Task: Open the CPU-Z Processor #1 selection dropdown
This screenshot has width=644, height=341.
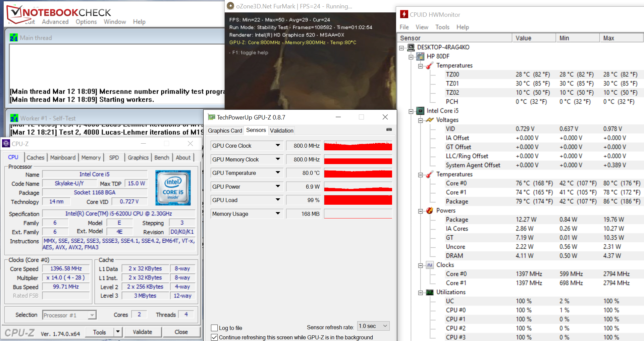Action: [x=92, y=315]
